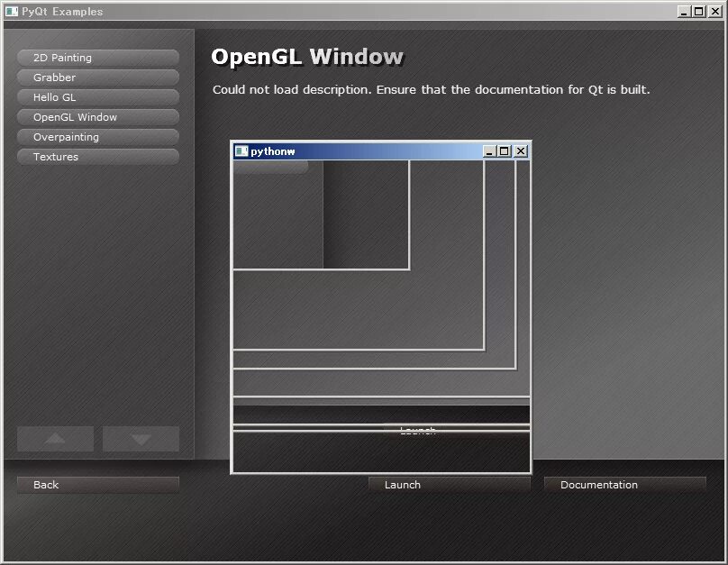Screen dimensions: 728x565
Task: Click the pythonw window title bar icon
Action: [241, 151]
